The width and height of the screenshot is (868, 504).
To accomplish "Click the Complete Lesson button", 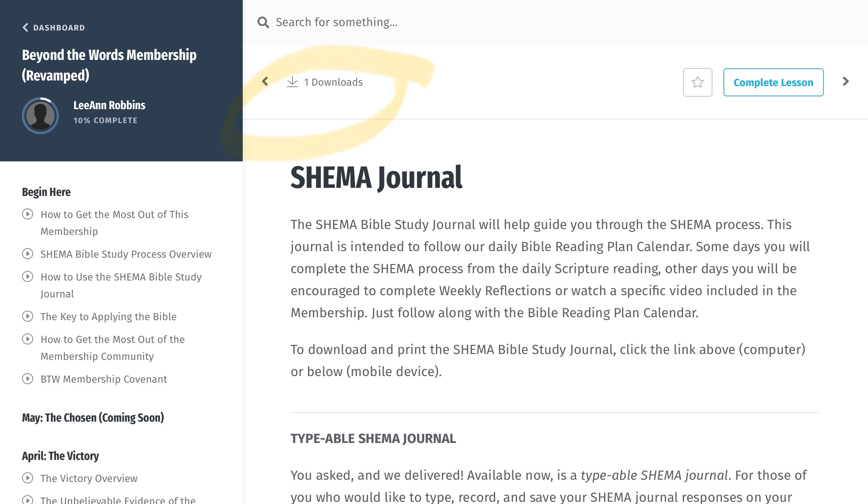I will tap(773, 82).
